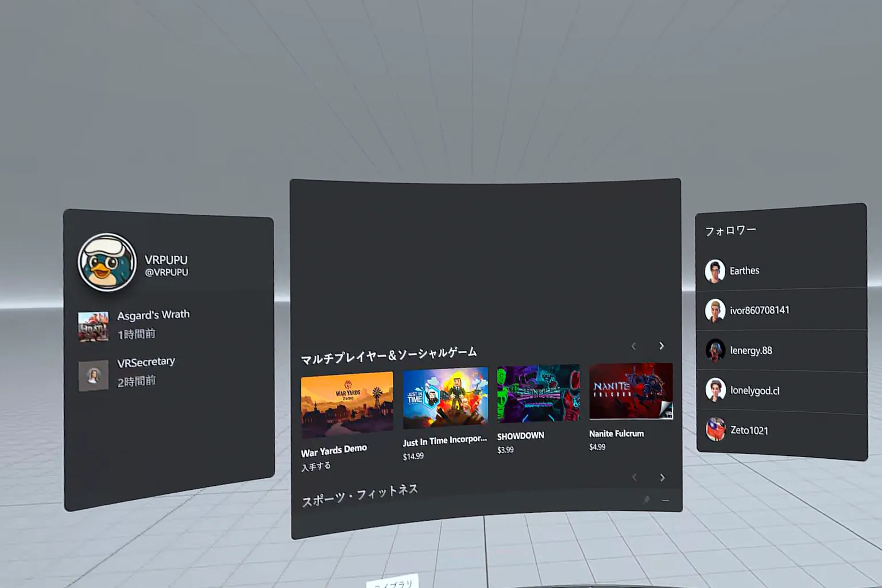The width and height of the screenshot is (882, 588).
Task: Open the War Yards Demo thumbnail
Action: pos(347,404)
